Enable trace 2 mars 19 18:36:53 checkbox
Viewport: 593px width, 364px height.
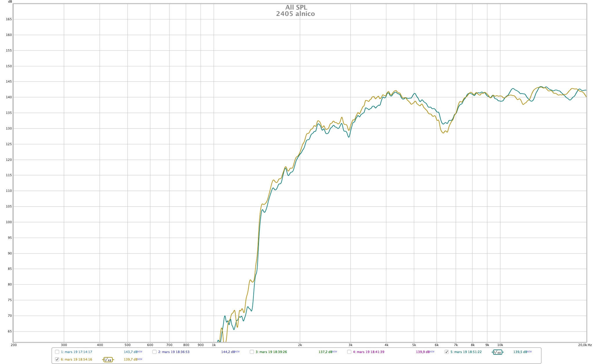click(x=154, y=352)
